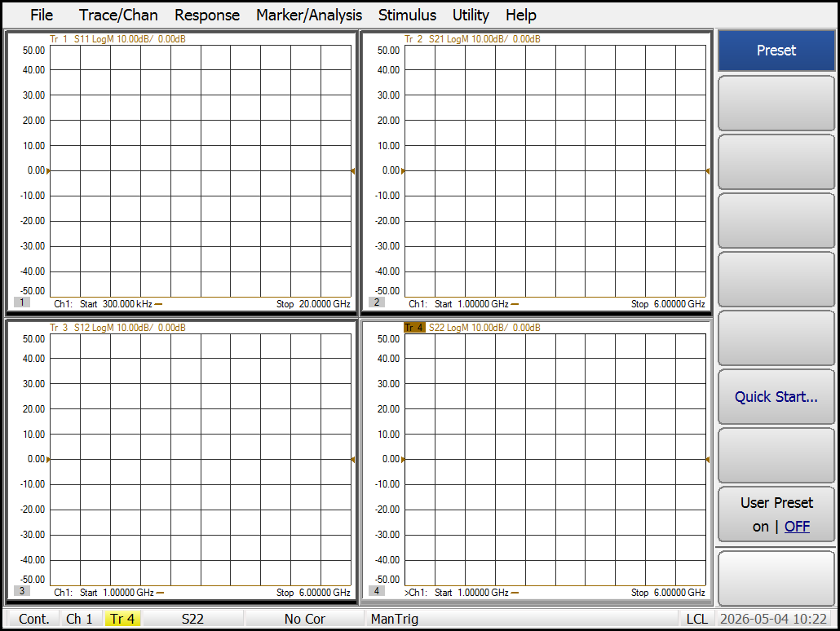Viewport: 840px width, 631px height.
Task: Click blank softkey directly below User Preset
Action: [776, 579]
